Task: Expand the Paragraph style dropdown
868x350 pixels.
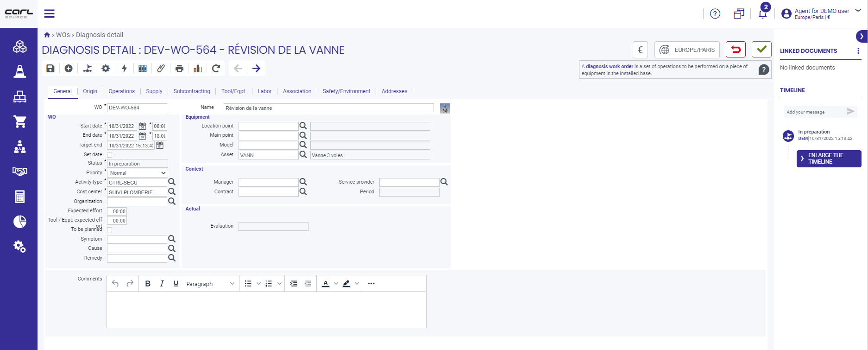Action: [210, 284]
